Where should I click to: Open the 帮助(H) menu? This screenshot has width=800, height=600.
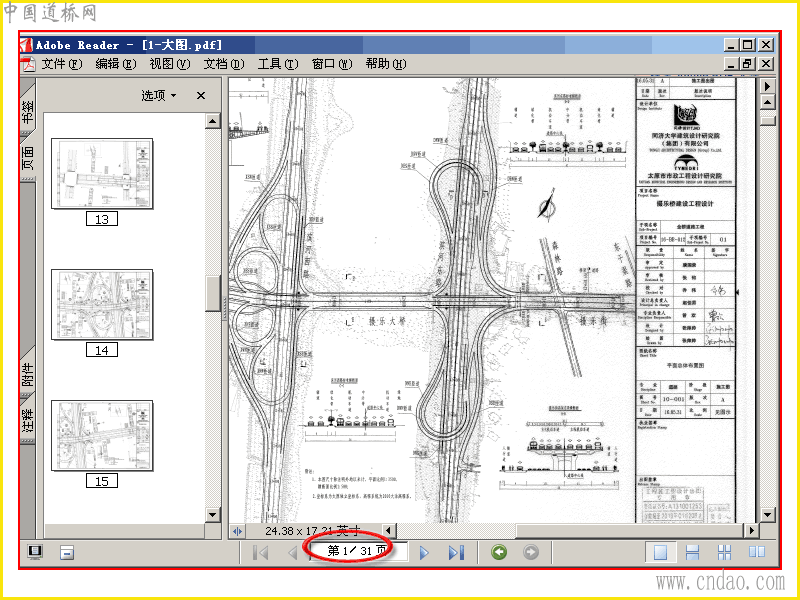386,64
